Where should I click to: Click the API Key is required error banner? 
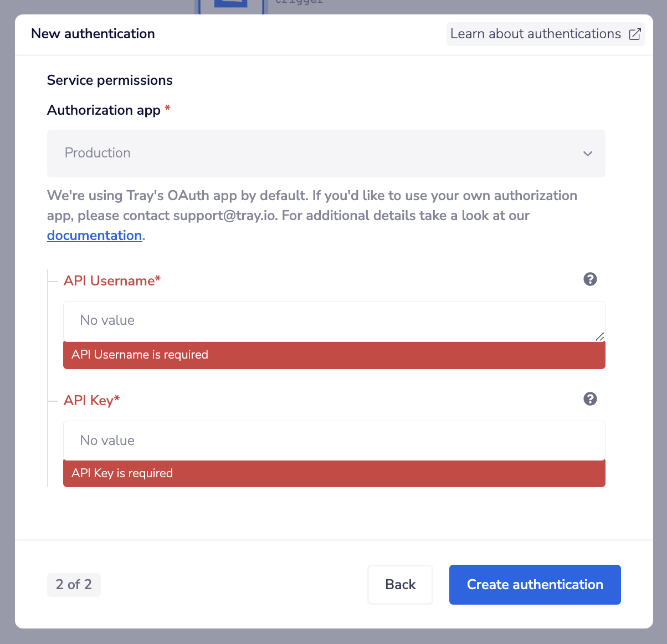click(x=334, y=473)
